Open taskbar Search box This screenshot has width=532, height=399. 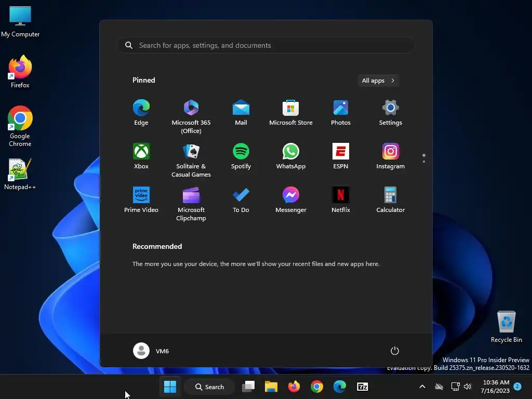pyautogui.click(x=210, y=387)
